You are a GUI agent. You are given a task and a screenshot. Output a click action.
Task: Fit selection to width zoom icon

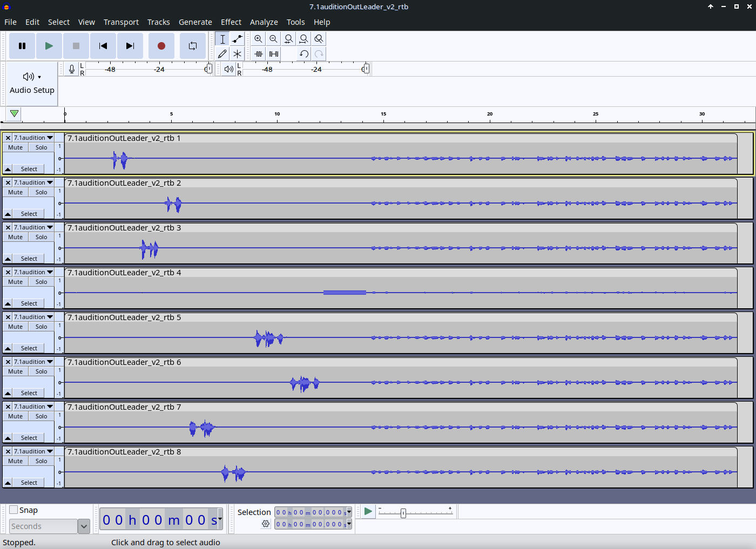coord(289,39)
